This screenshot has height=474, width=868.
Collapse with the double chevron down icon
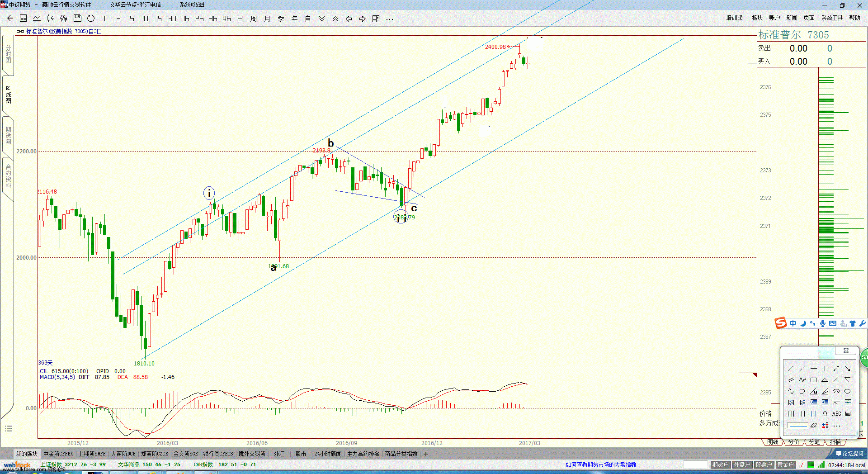click(322, 19)
